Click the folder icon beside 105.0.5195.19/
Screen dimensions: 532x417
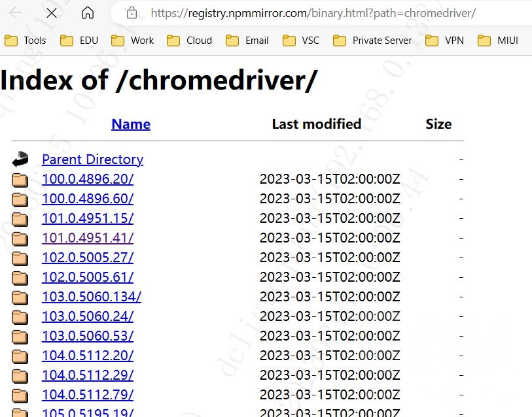[x=20, y=412]
